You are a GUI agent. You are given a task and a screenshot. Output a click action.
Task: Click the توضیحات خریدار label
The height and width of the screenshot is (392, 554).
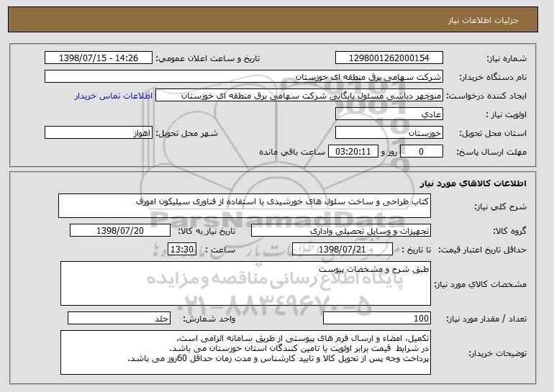pos(497,353)
